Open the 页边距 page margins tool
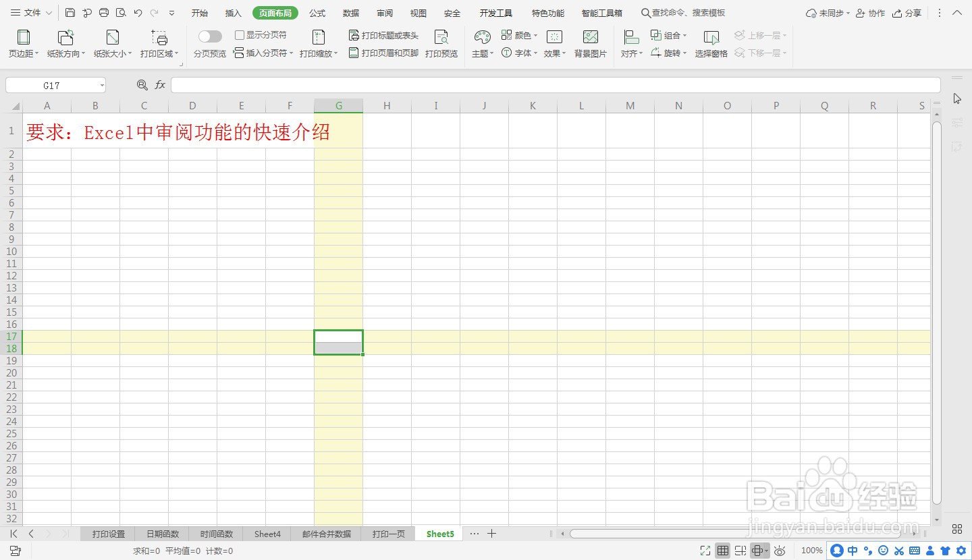 (x=24, y=44)
